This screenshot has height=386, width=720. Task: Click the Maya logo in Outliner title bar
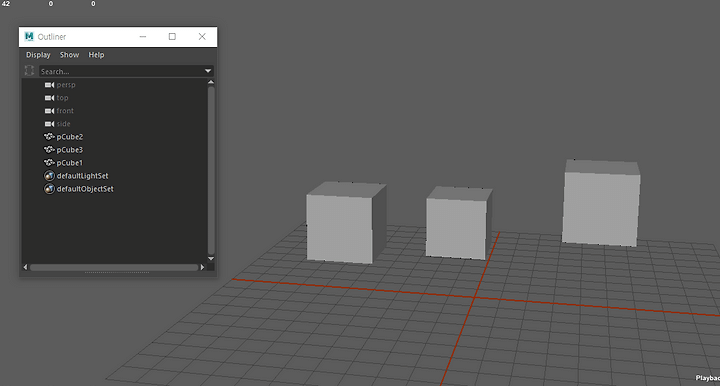(x=29, y=36)
